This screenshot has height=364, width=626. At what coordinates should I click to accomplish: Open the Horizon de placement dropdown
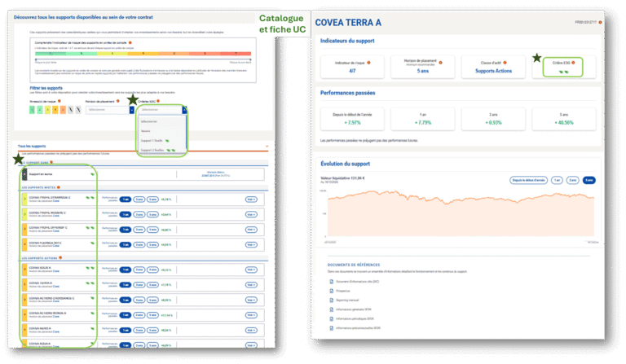[110, 110]
